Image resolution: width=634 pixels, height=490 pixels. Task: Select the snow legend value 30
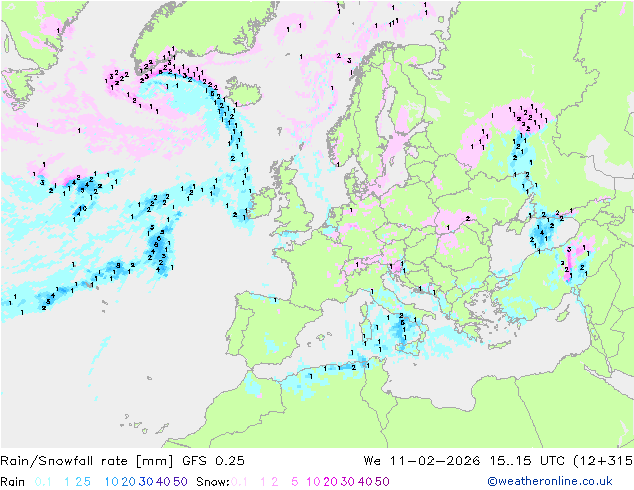click(348, 482)
